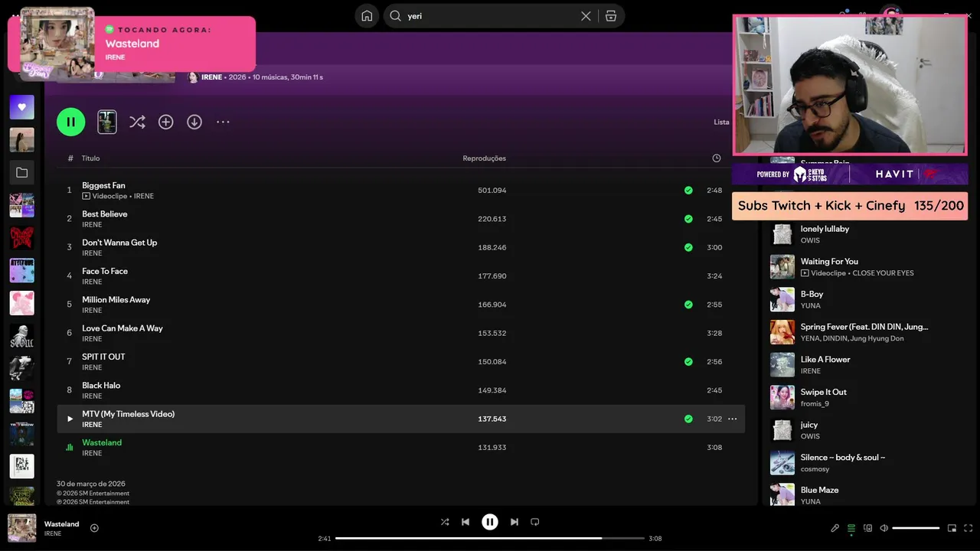Go to Spotify Home via house icon

(x=367, y=15)
